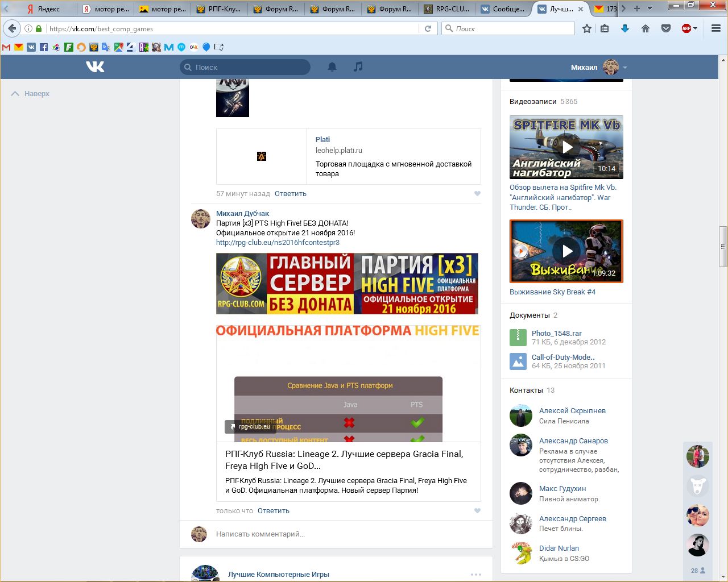Viewport: 728px width, 582px height.
Task: Switch to the РПГ-Клу... tab
Action: (x=219, y=9)
